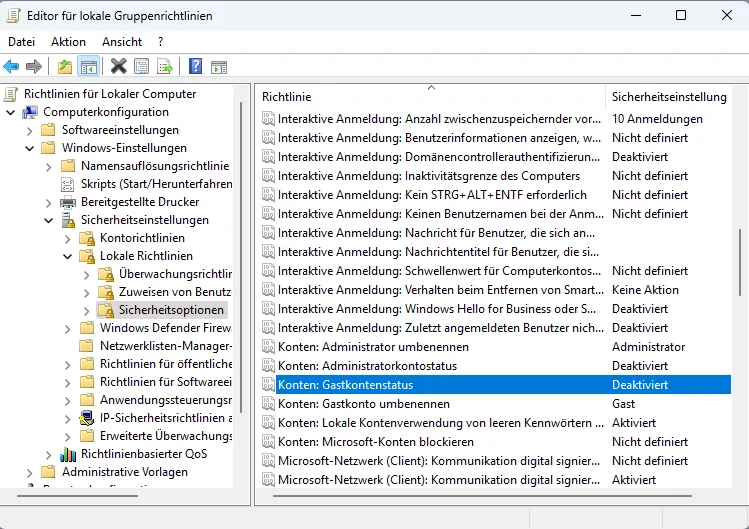Image resolution: width=749 pixels, height=529 pixels.
Task: Click the Help question mark icon
Action: (x=195, y=66)
